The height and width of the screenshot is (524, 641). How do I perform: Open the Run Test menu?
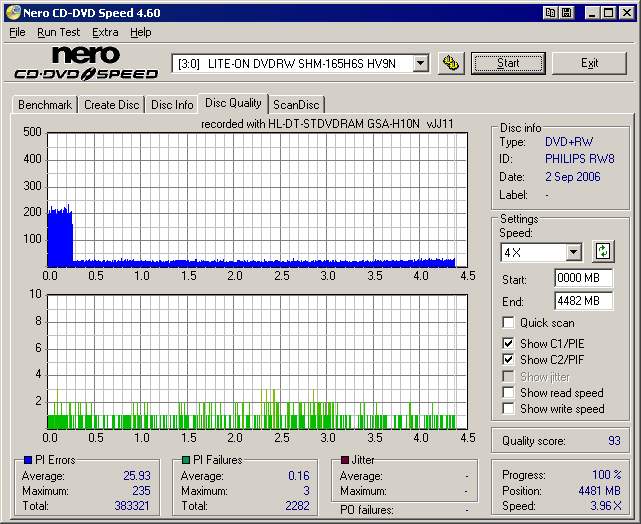[x=59, y=32]
